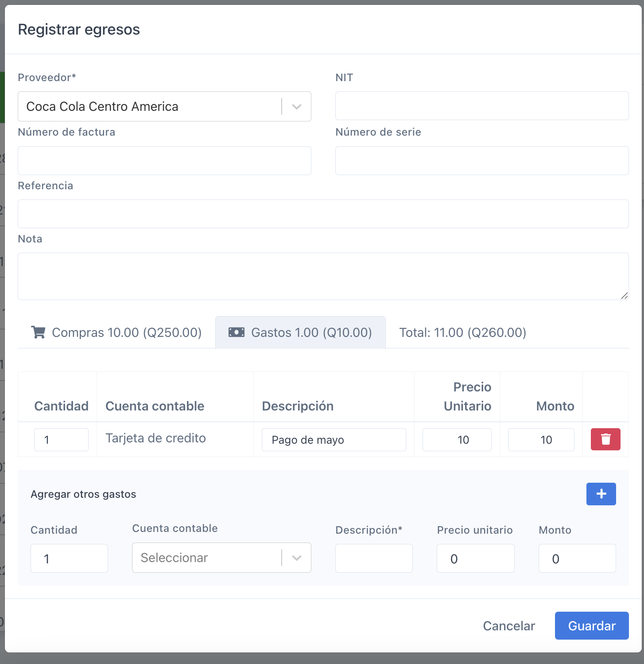Focus the Referencia text field
Screen dimensions: 644x664
(323, 214)
